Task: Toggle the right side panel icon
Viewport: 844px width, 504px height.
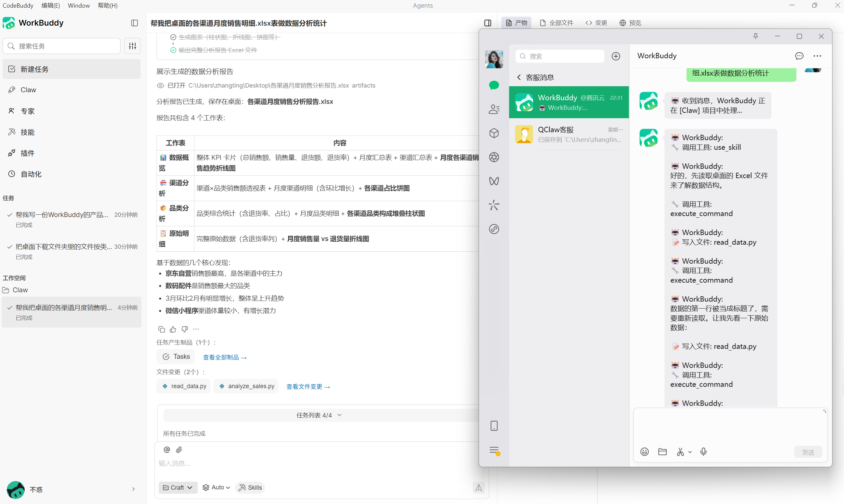Action: pos(488,23)
